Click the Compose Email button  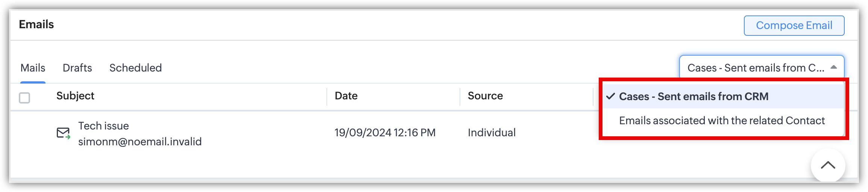point(794,26)
